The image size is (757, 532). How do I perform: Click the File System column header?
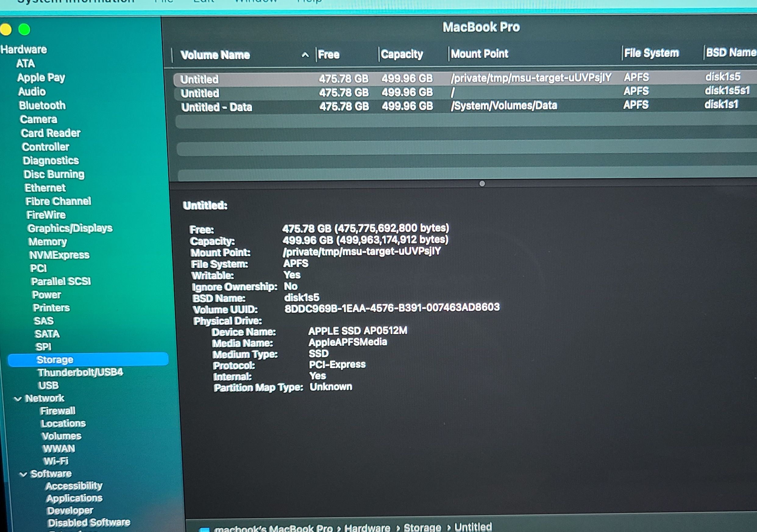652,53
